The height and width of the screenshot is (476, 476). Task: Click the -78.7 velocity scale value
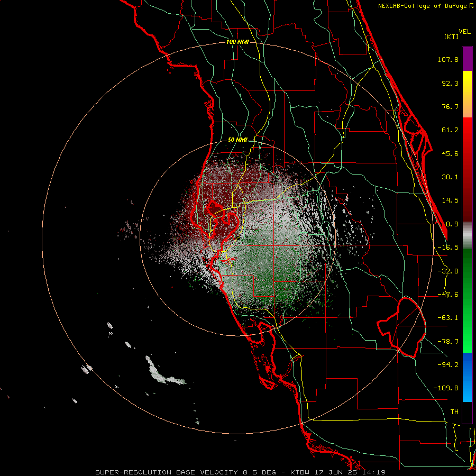coord(448,342)
